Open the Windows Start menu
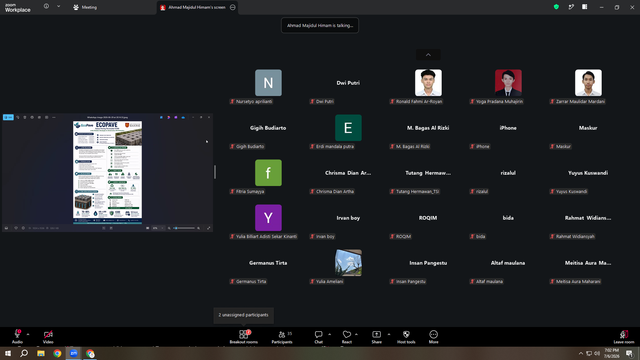 [8, 353]
